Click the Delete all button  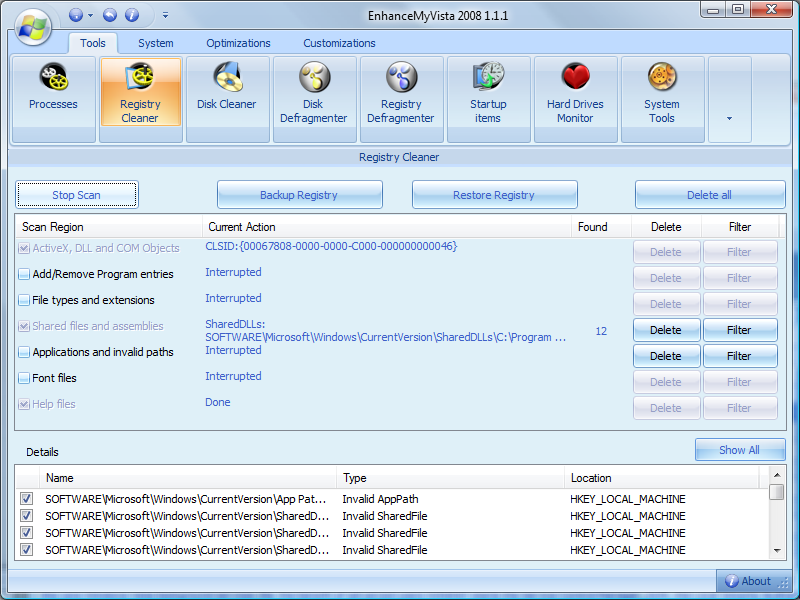[x=710, y=195]
